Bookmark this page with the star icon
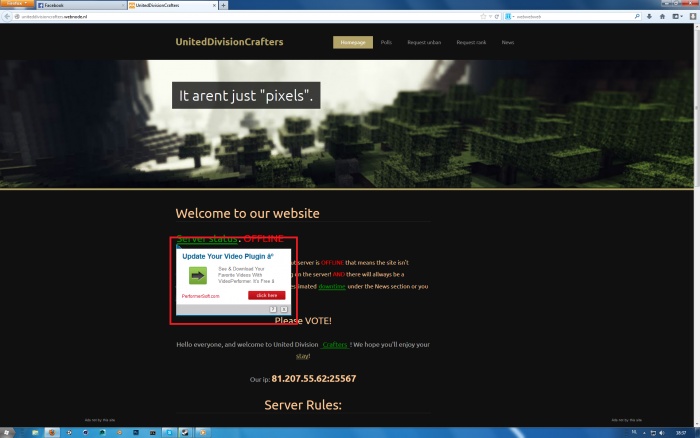The height and width of the screenshot is (438, 700). (483, 17)
